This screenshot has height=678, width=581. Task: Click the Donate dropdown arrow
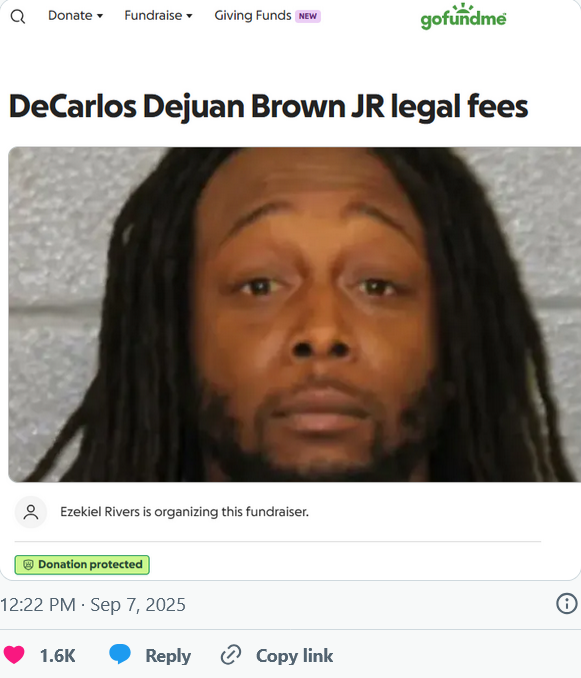(x=100, y=16)
